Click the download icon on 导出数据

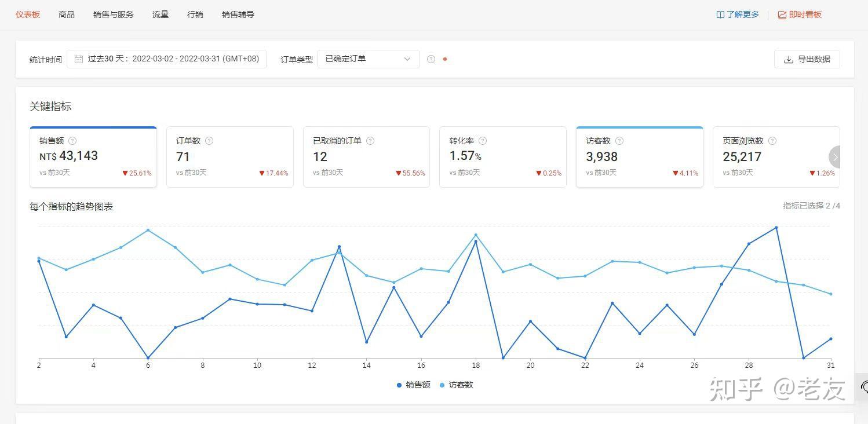tap(788, 59)
